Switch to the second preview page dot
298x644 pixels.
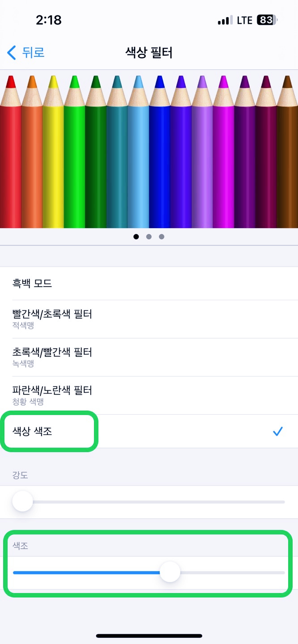click(149, 237)
